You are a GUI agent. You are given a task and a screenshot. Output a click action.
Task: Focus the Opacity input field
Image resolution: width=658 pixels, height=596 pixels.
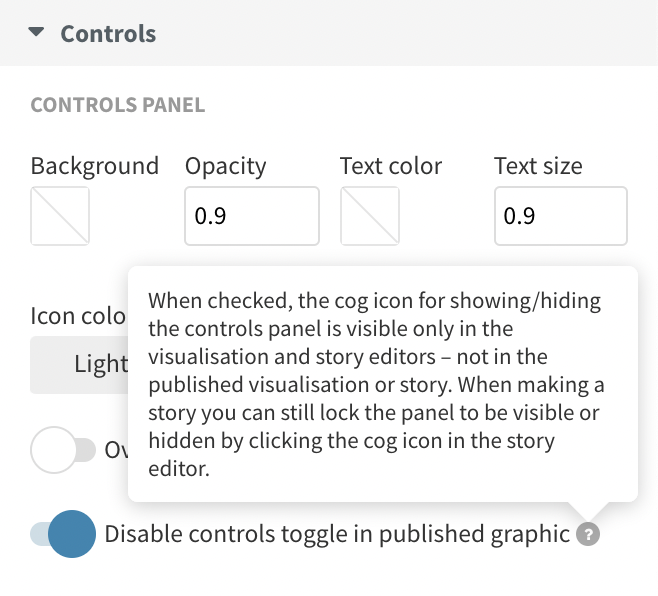pos(252,216)
